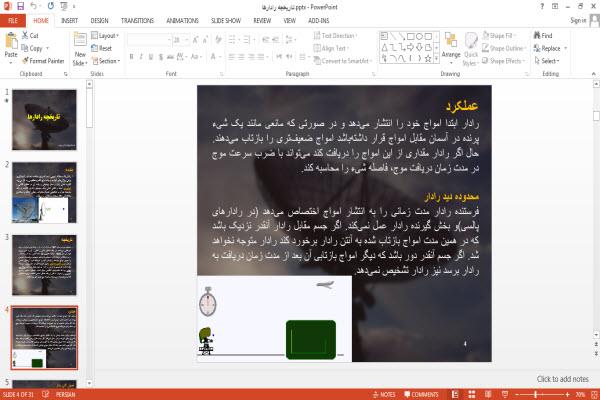Click Convert to SmartArt
Image resolution: width=600 pixels, height=400 pixels.
coord(344,61)
